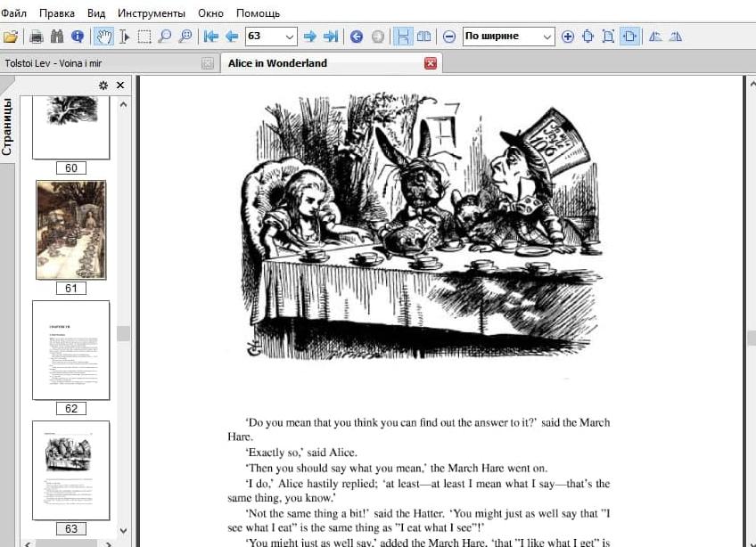Pick the magnifying glass tool

[164, 37]
